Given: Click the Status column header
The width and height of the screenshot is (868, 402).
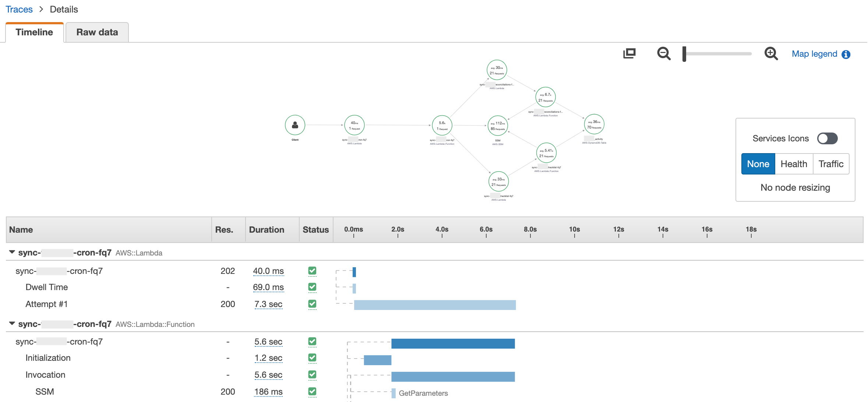Looking at the screenshot, I should [315, 230].
